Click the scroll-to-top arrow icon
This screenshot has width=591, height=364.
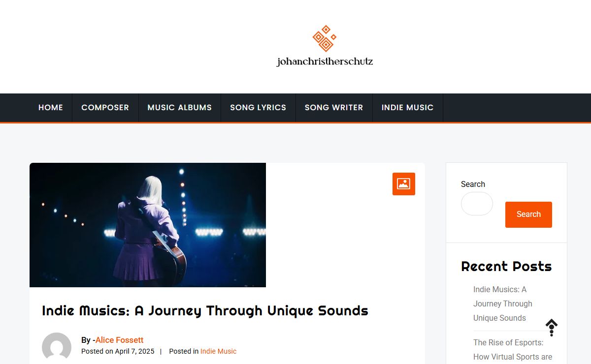pos(552,328)
